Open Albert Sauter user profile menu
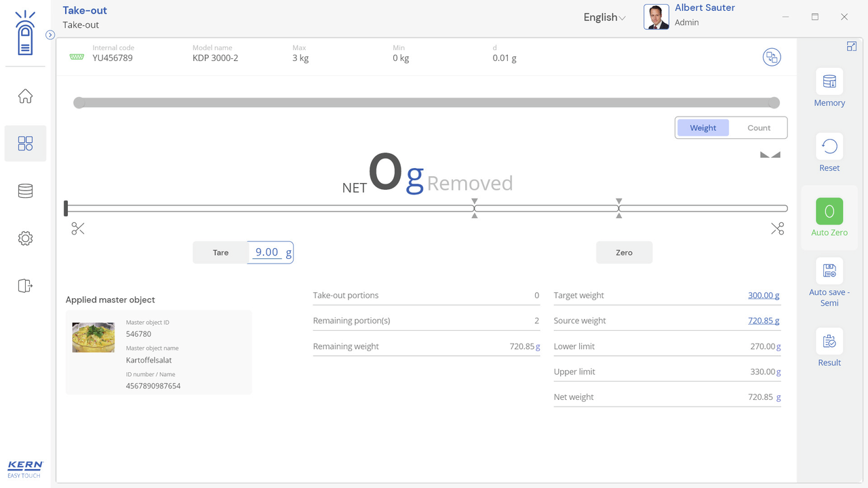This screenshot has height=488, width=868. coord(690,16)
